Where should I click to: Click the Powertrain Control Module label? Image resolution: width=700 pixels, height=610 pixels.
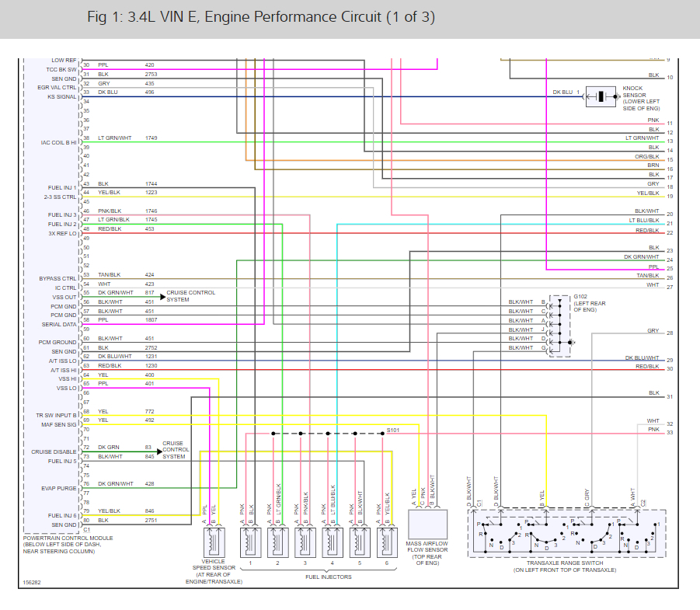pos(68,545)
